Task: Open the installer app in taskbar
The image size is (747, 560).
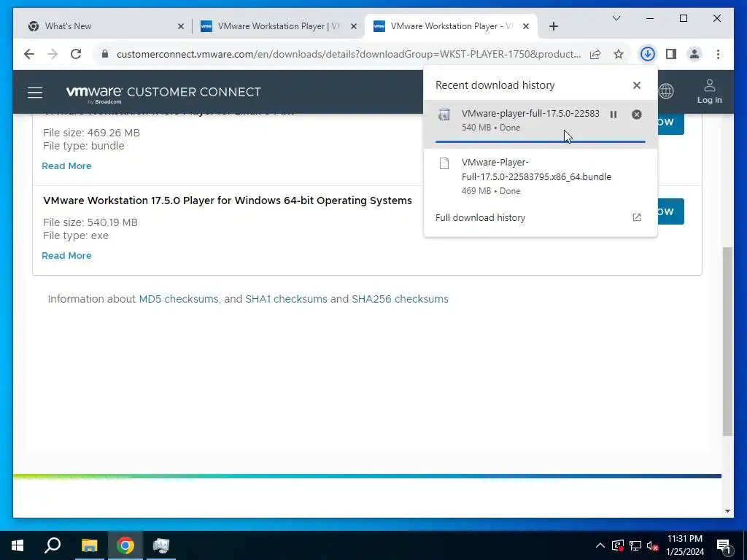Action: [x=161, y=545]
